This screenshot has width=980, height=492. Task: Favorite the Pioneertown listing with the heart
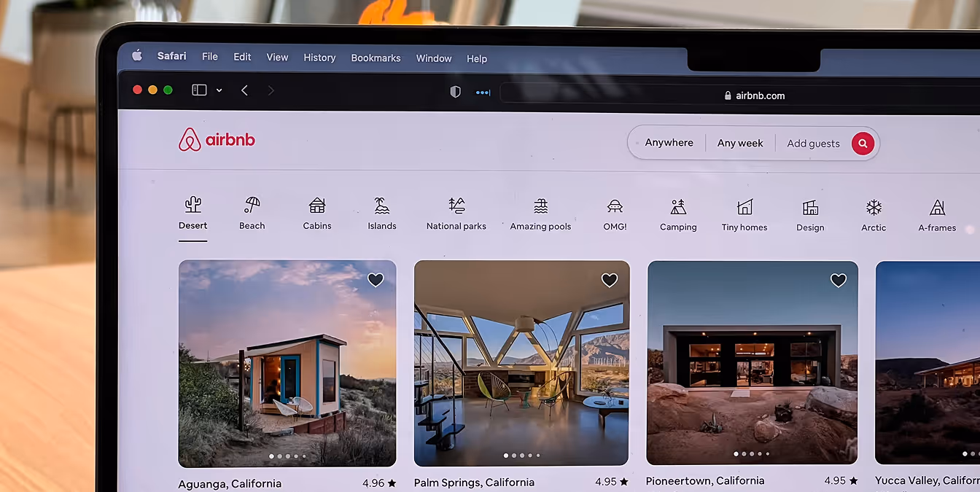pyautogui.click(x=839, y=280)
